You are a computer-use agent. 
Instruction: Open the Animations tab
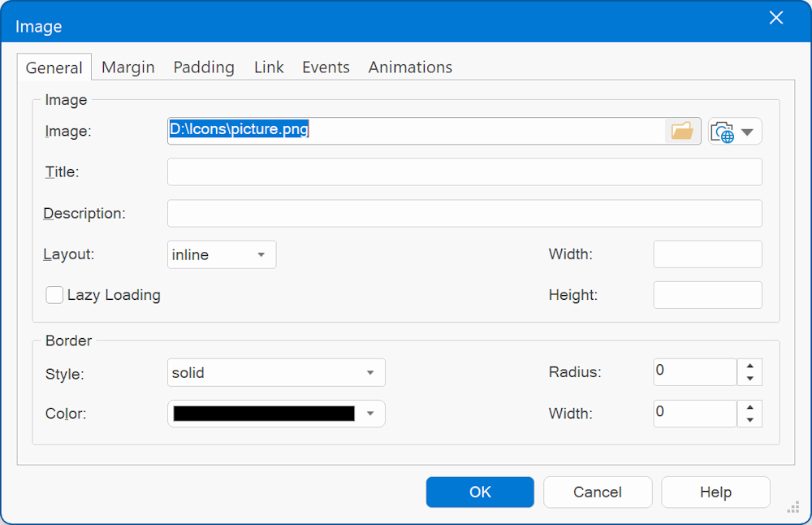tap(410, 67)
